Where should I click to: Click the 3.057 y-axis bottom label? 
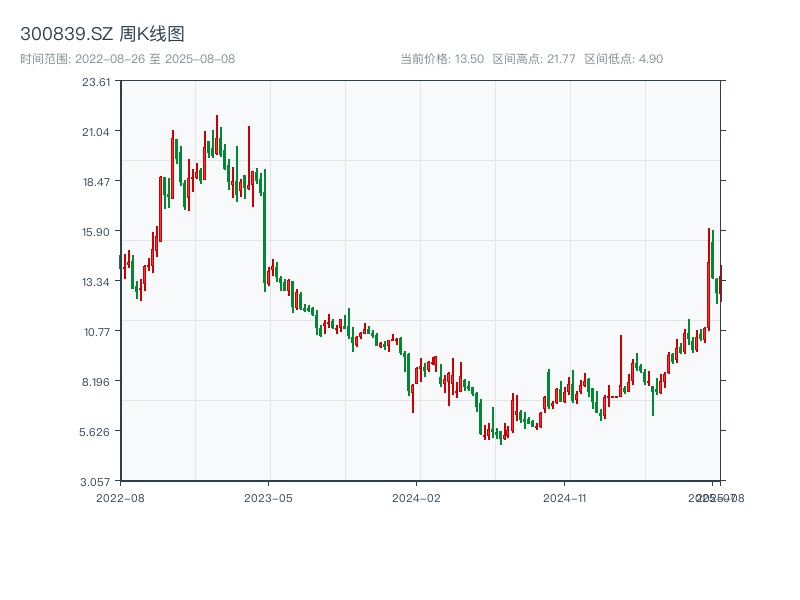click(96, 482)
